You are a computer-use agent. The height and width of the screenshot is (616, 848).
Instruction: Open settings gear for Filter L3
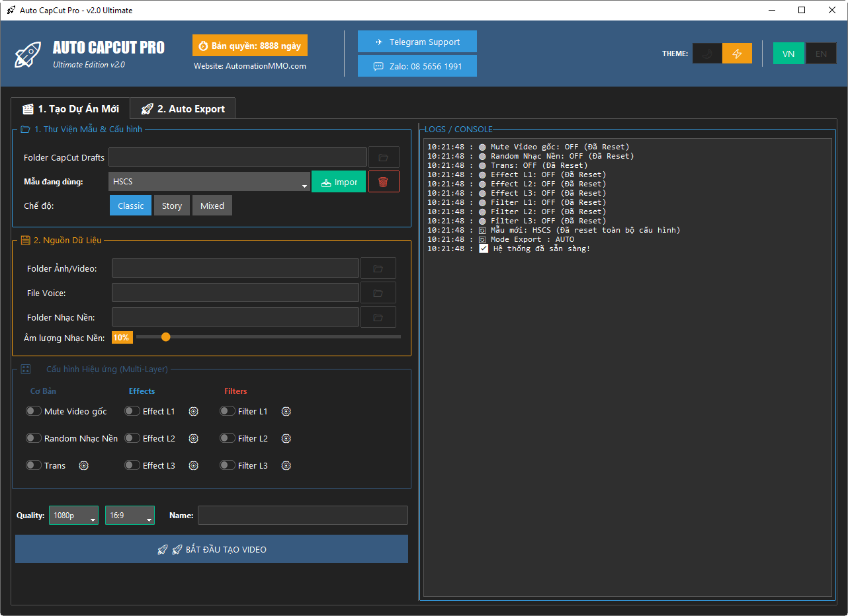click(x=286, y=465)
